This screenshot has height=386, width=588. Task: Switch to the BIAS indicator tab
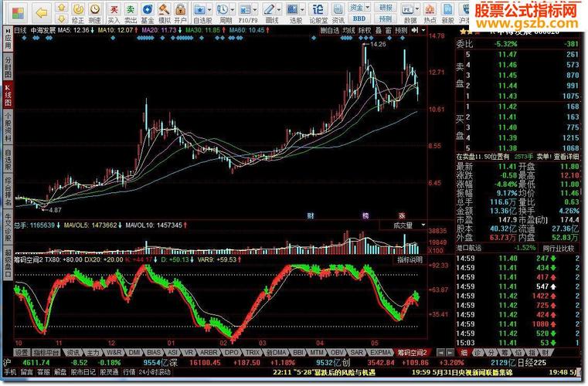pos(154,352)
